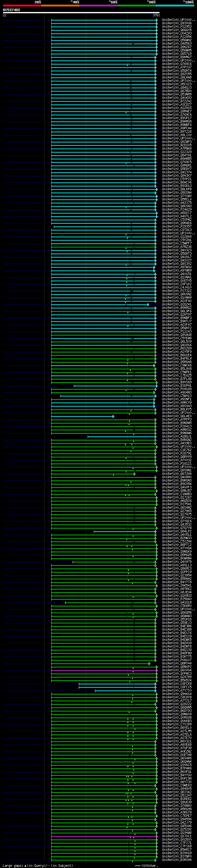This screenshot has height=868, width=197.
Task: Select hit label UniRef100_B9SP17
Action: click(177, 118)
